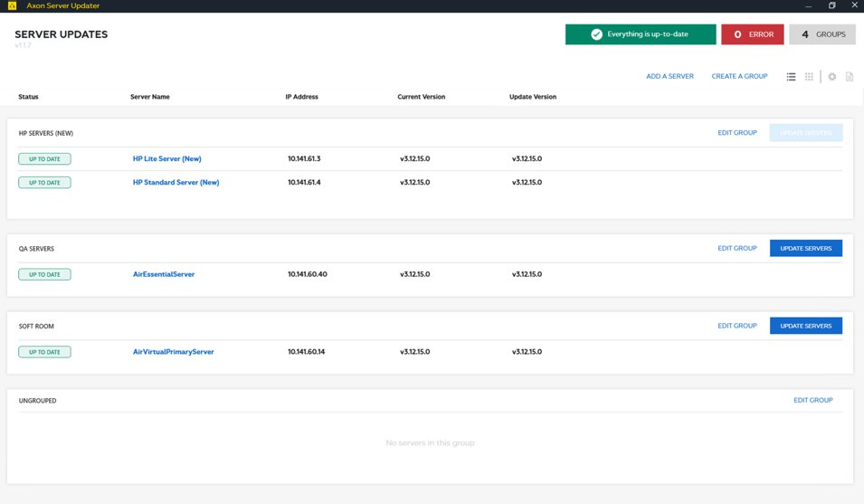Open AirVirtualPrimaryServer server link
864x504 pixels.
[174, 352]
